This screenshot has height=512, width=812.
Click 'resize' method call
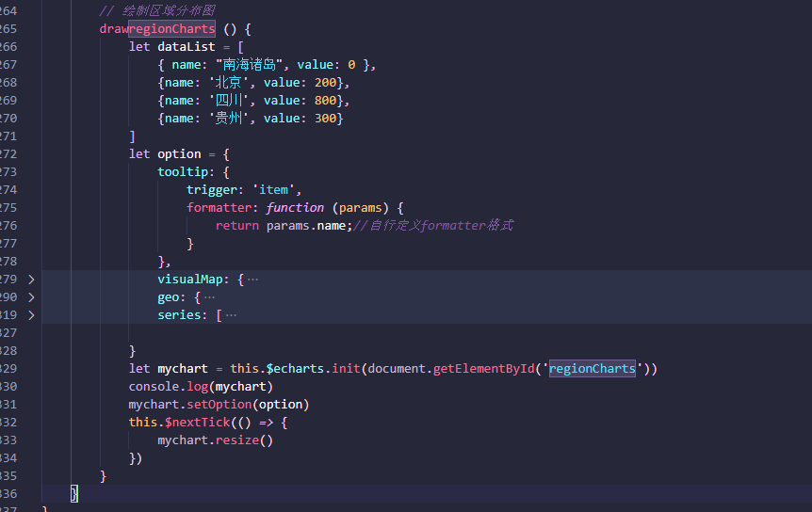tap(237, 440)
